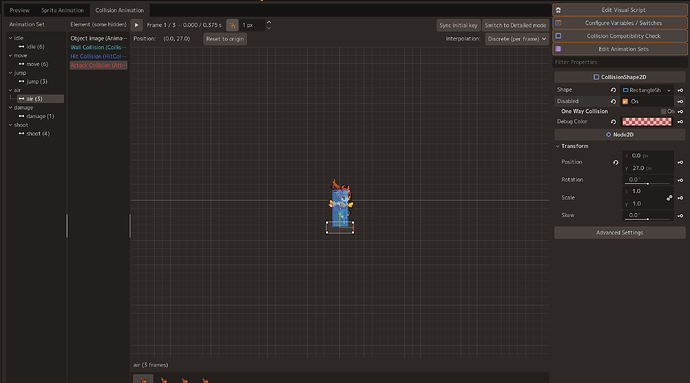Click the Edit Animation Sets icon
The height and width of the screenshot is (383, 690).
(x=558, y=49)
